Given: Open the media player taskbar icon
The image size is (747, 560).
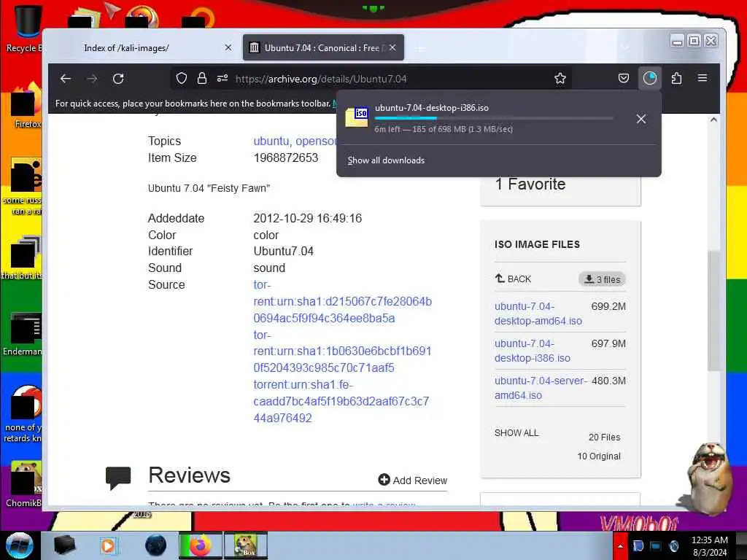Looking at the screenshot, I should pyautogui.click(x=108, y=545).
